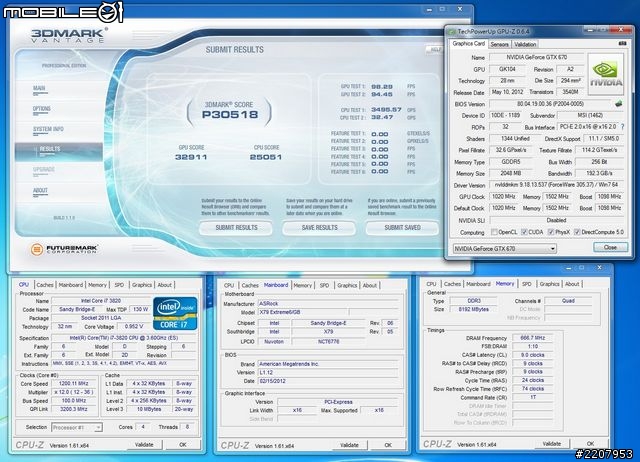Viewport: 640px width, 462px height.
Task: Click the CPU score value 25051
Action: [266, 157]
